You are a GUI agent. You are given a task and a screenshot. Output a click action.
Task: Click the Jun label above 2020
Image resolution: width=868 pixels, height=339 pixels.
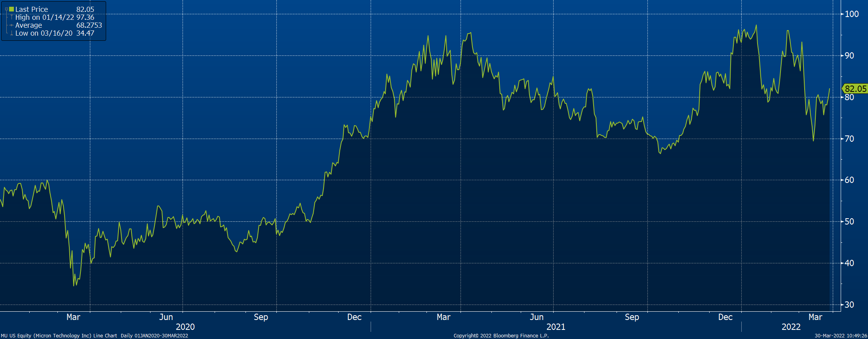[166, 317]
